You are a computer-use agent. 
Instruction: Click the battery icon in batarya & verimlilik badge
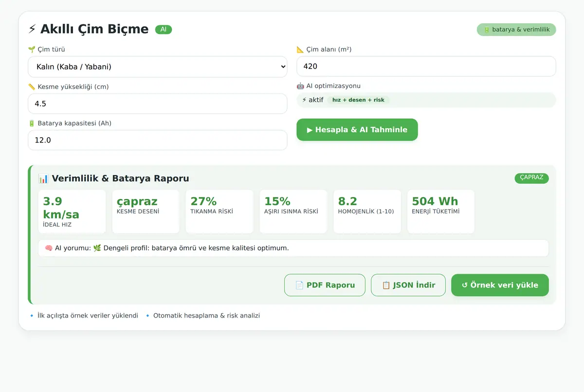(x=486, y=30)
